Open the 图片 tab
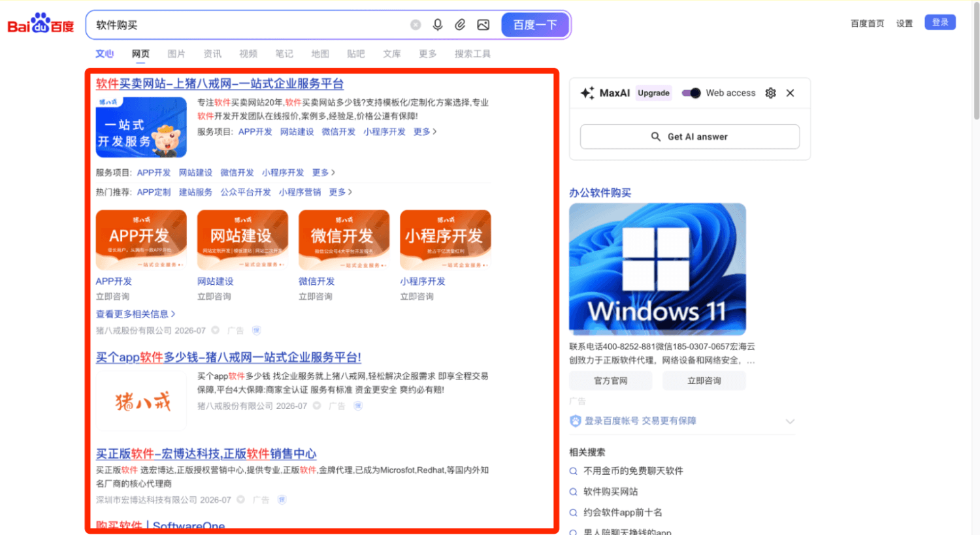Image resolution: width=980 pixels, height=535 pixels. [176, 54]
